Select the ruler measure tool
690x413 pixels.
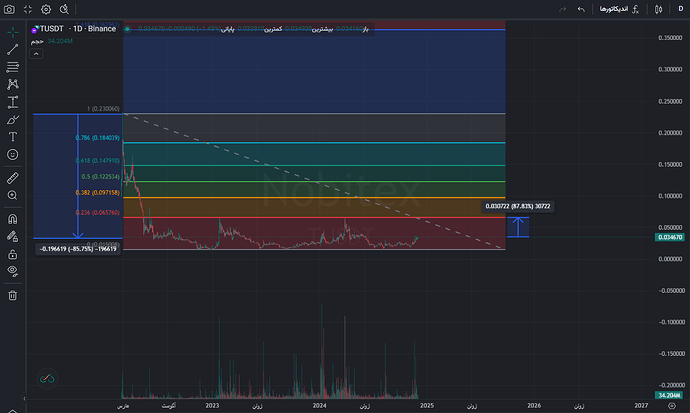click(x=13, y=178)
